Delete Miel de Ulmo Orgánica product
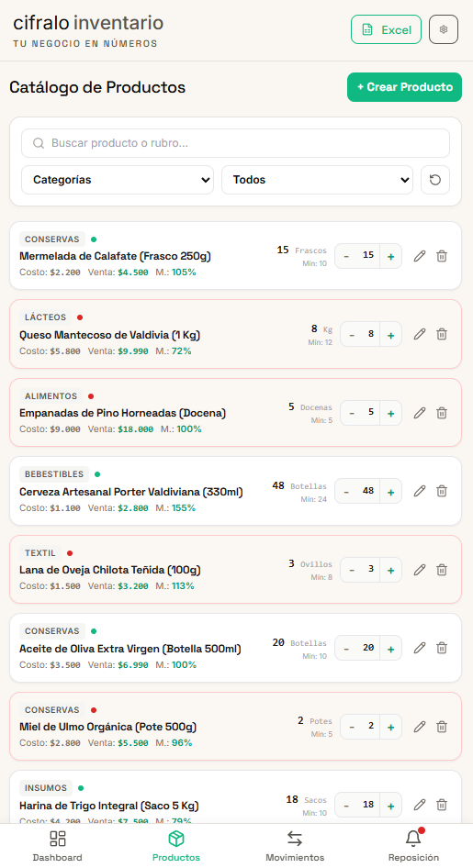 [442, 727]
